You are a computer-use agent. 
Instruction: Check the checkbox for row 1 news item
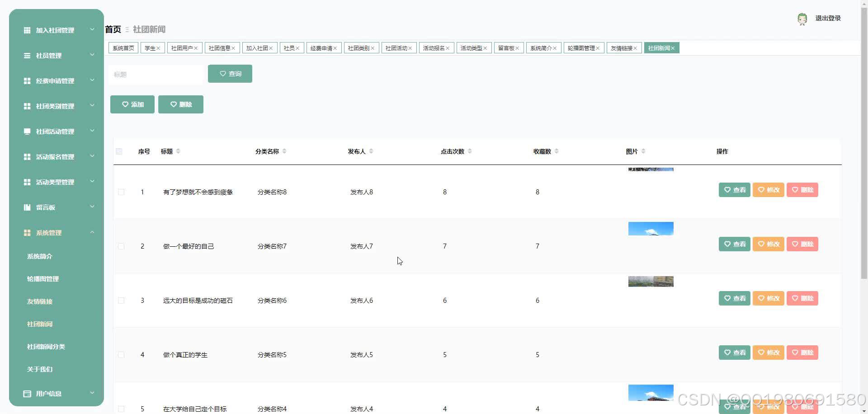121,192
